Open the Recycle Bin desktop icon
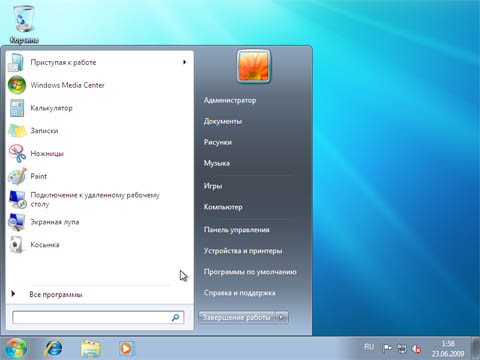Viewport: 480px width, 360px height. tap(23, 24)
